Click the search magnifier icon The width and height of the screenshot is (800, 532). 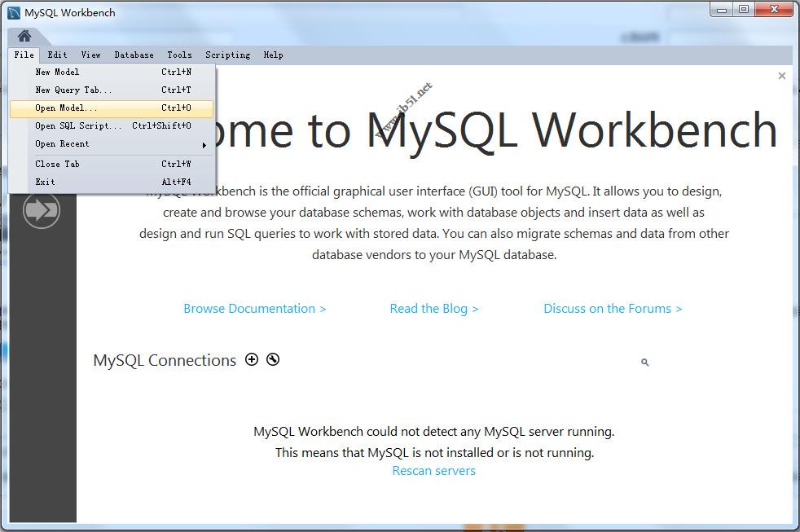pos(644,362)
